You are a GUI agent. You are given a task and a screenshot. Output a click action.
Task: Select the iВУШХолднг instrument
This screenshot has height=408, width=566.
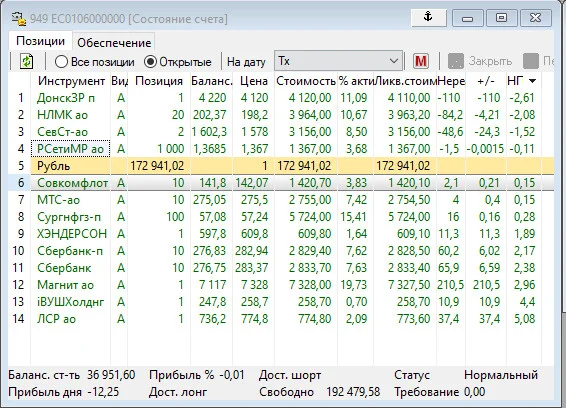click(x=70, y=302)
